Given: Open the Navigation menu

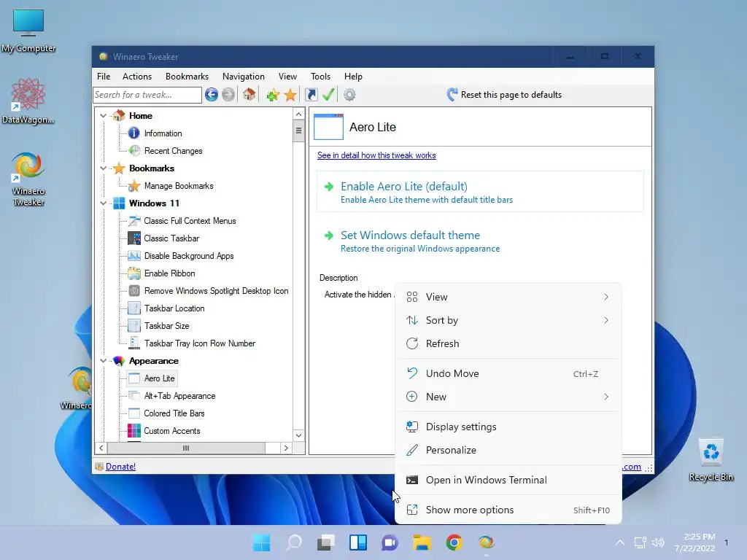Looking at the screenshot, I should click(244, 76).
